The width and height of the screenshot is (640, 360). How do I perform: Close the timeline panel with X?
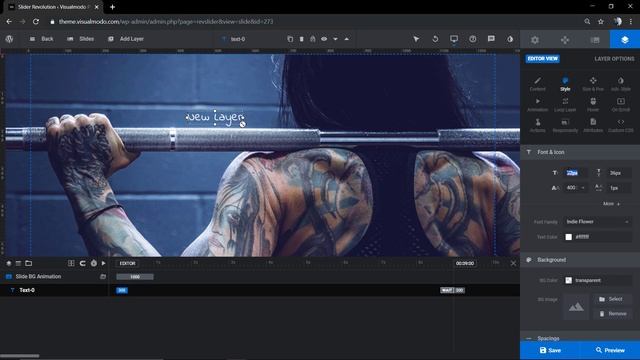(513, 264)
